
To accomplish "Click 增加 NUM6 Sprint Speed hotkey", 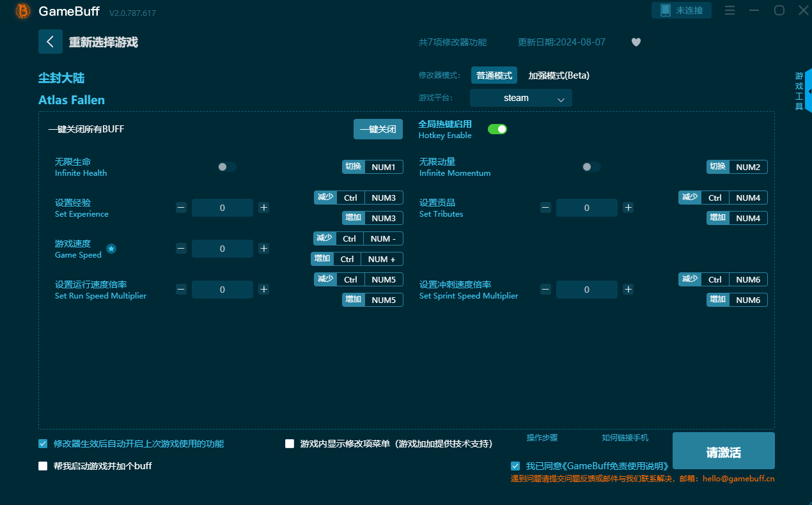I will [737, 300].
